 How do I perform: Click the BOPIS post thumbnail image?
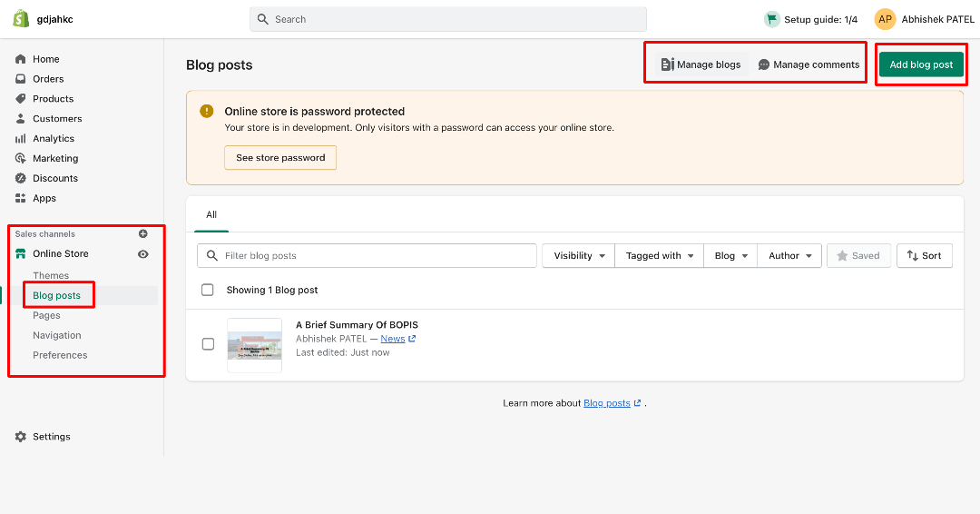(x=254, y=345)
